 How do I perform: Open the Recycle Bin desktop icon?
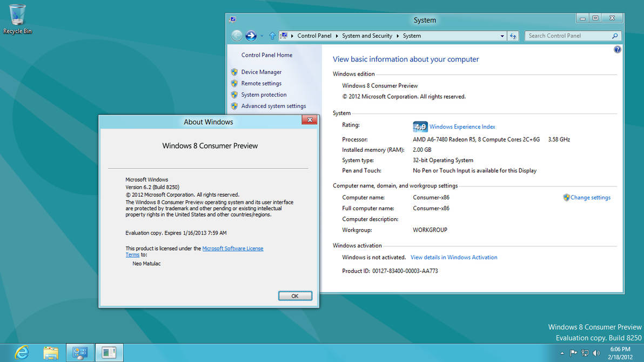17,19
